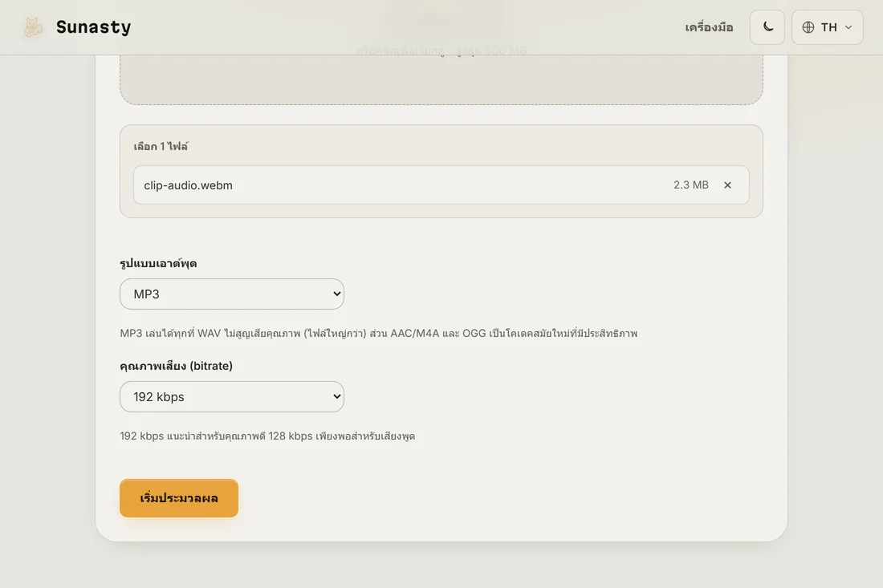Screen dimensions: 883x588
Task: Click the file upload drop zone area
Action: click(x=441, y=79)
